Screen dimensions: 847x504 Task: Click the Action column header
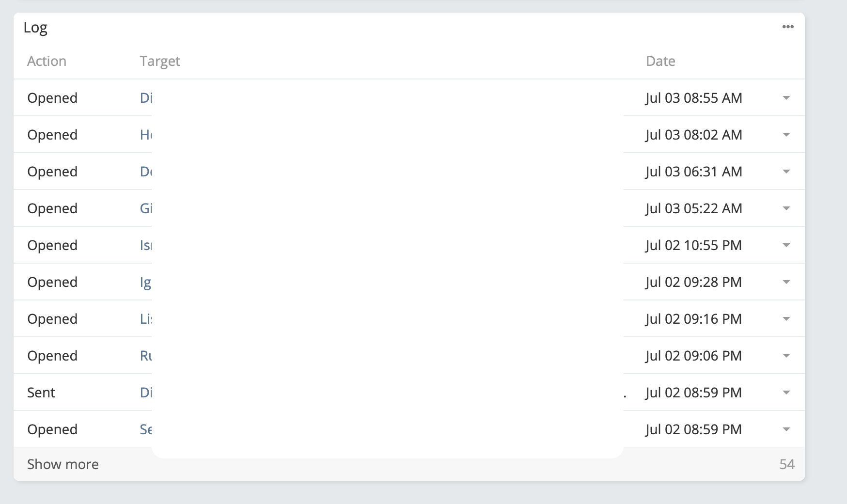(47, 61)
